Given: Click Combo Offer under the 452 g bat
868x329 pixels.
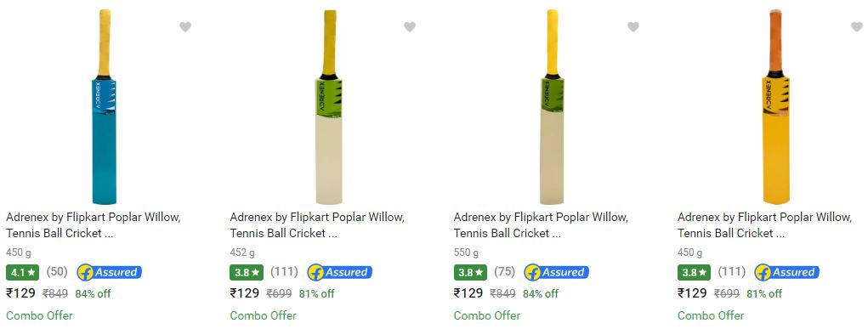Looking at the screenshot, I should [x=264, y=315].
